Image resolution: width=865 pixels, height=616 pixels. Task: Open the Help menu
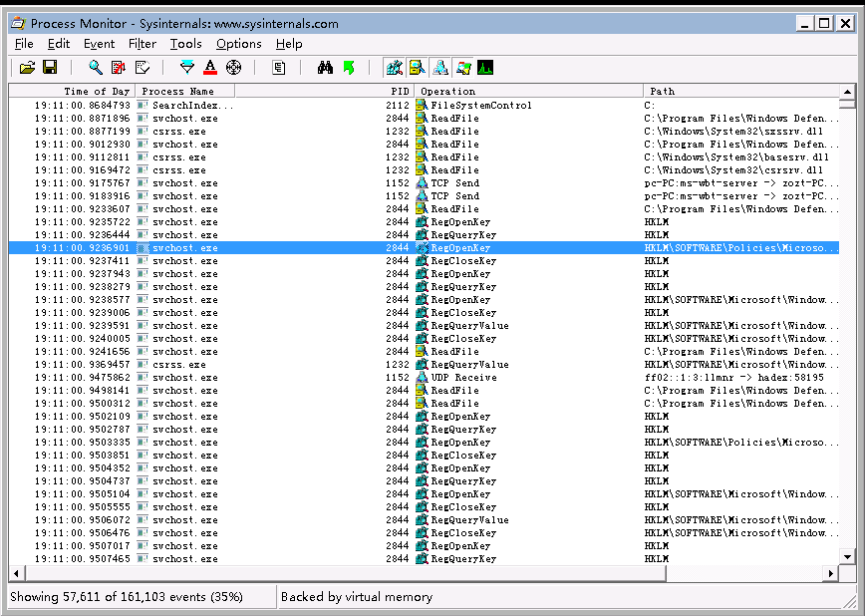(289, 44)
